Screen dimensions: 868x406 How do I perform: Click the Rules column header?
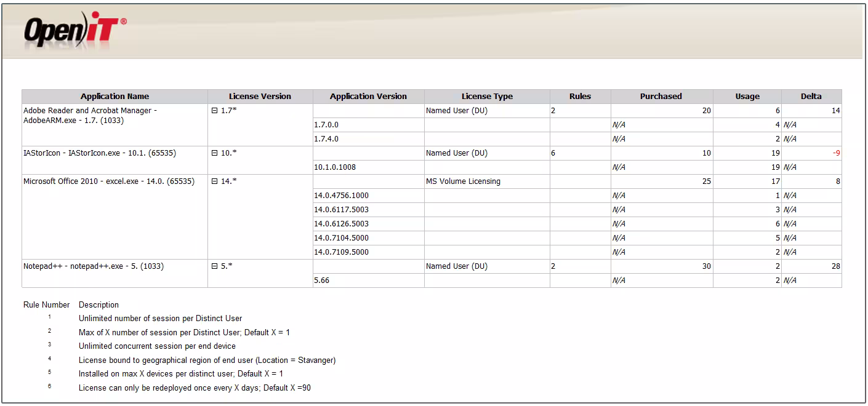click(580, 97)
